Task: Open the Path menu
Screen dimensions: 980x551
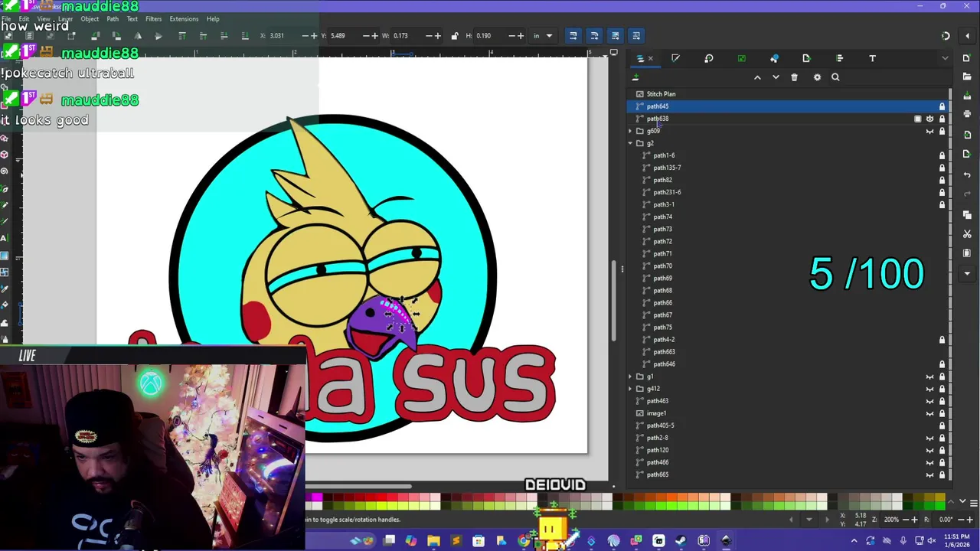Action: (x=113, y=18)
